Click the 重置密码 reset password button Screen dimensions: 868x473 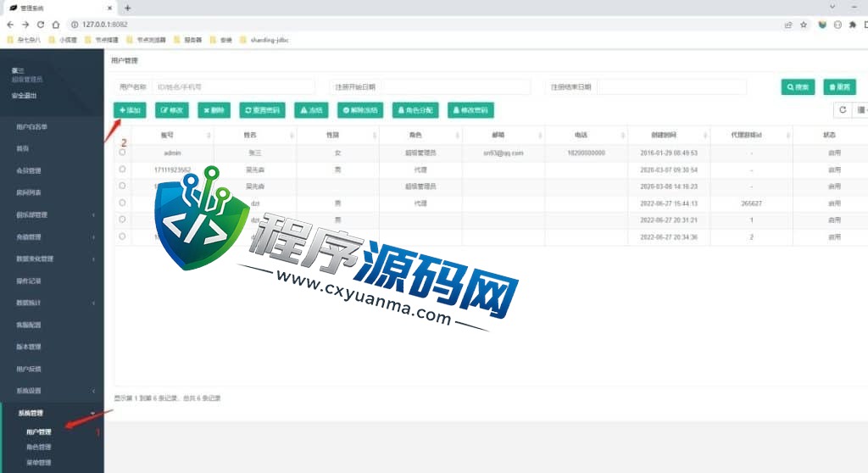(263, 110)
